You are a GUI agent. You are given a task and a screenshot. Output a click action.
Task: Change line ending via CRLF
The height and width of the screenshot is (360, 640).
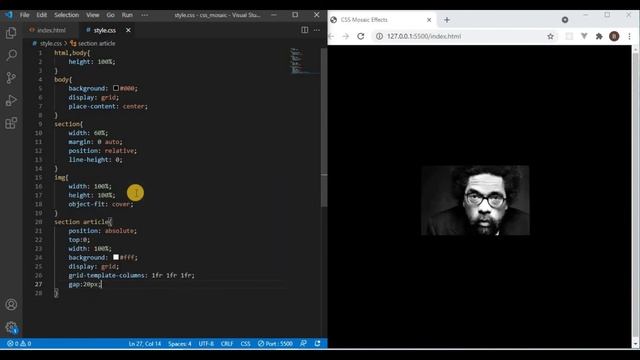(227, 344)
